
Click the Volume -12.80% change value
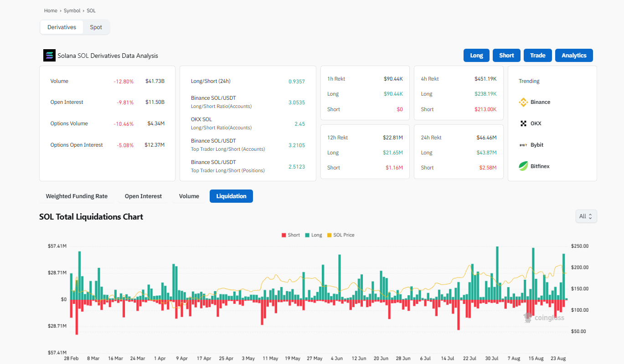(x=124, y=82)
